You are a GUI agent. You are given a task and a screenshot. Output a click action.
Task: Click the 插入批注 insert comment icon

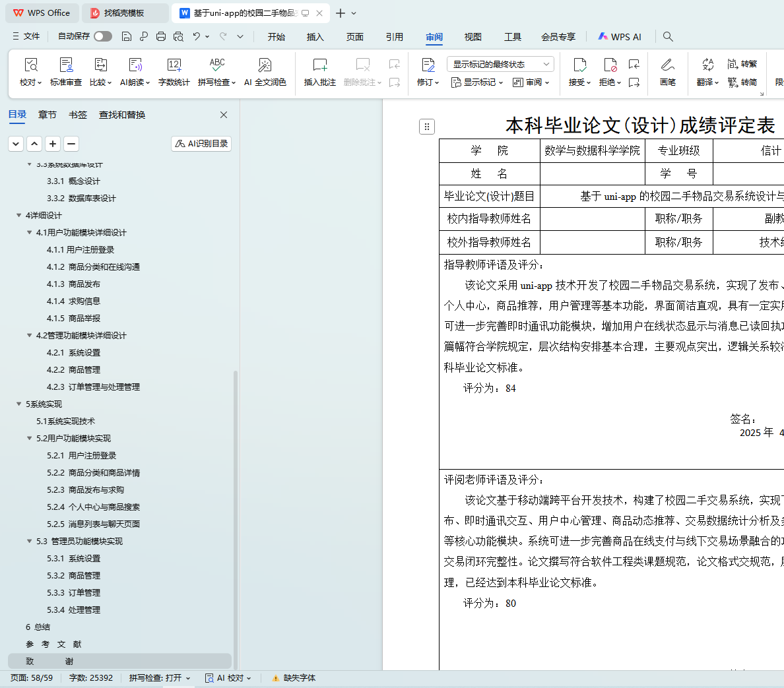(x=319, y=65)
